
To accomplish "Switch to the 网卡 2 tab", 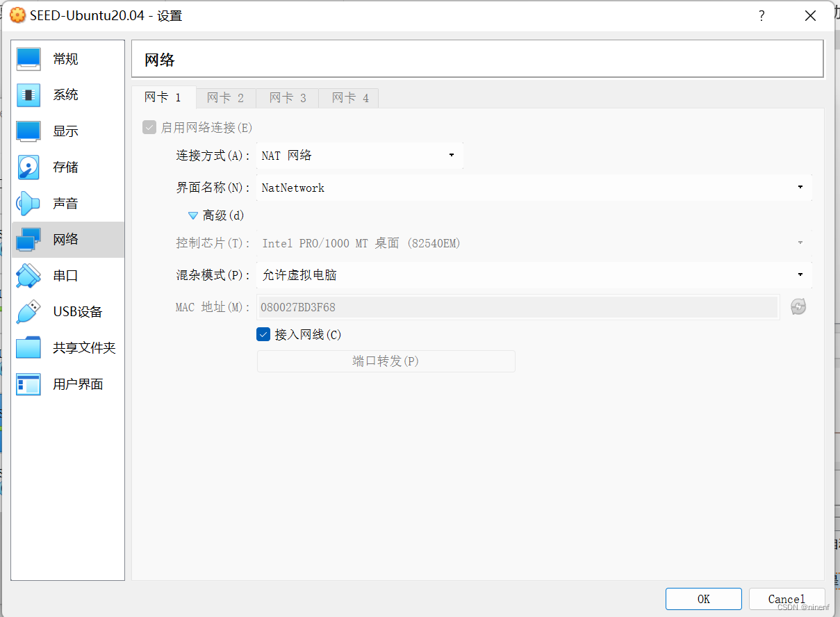I will pos(225,98).
